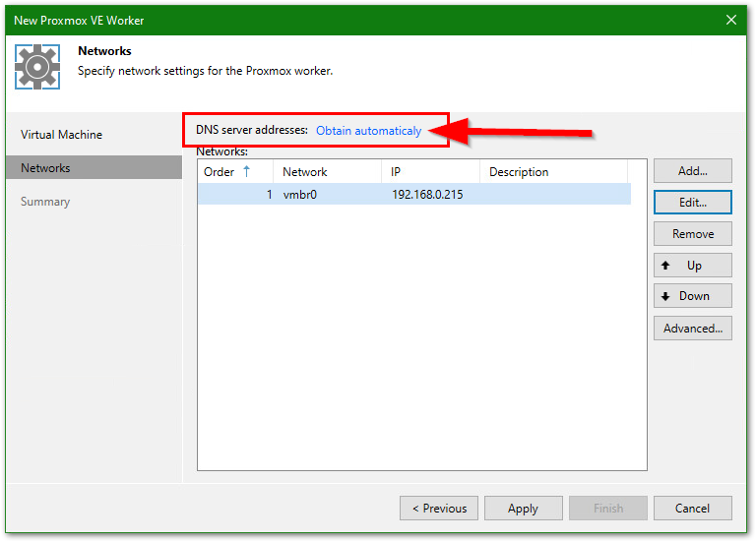Click the IP column header

[396, 172]
